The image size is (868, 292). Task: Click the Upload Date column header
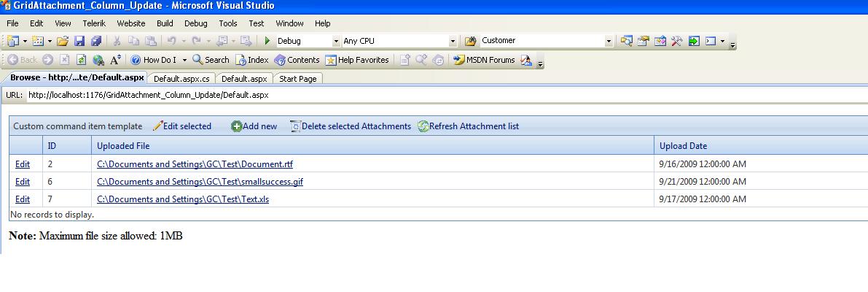[761, 146]
